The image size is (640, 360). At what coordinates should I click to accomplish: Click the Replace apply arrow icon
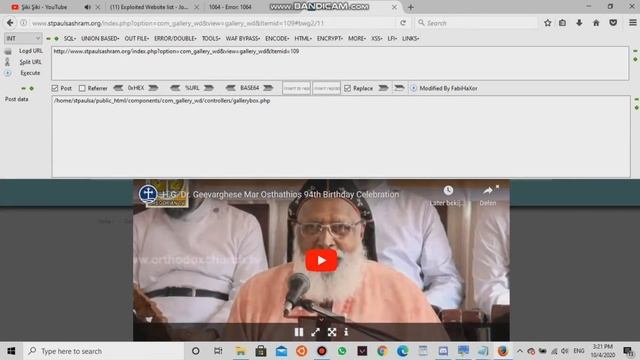383,88
